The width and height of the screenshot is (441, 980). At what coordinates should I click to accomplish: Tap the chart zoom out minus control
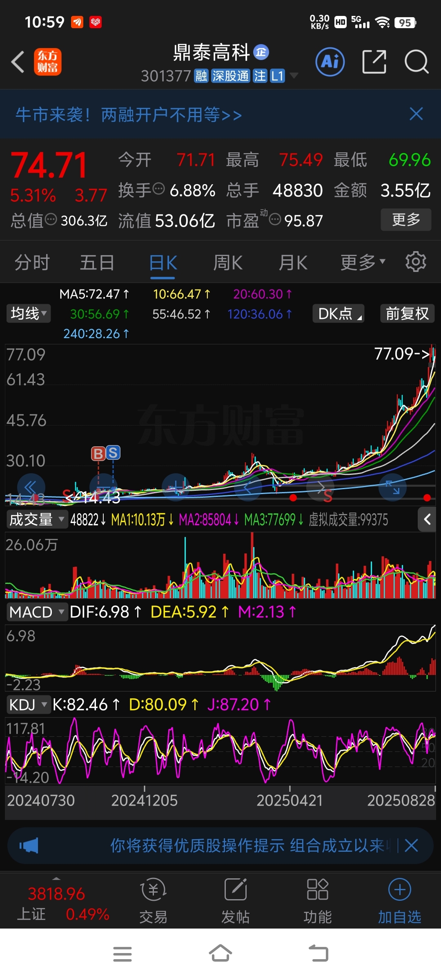pyautogui.click(x=104, y=488)
